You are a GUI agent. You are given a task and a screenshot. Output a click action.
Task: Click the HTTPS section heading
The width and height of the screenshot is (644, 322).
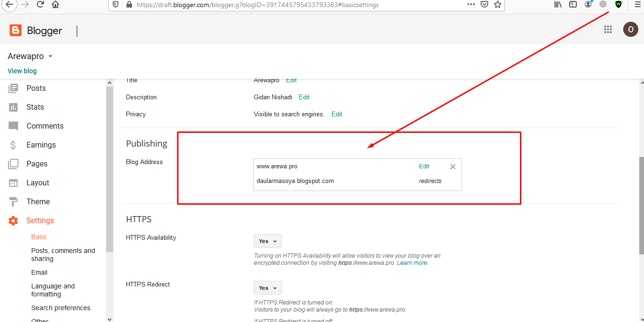(x=139, y=219)
